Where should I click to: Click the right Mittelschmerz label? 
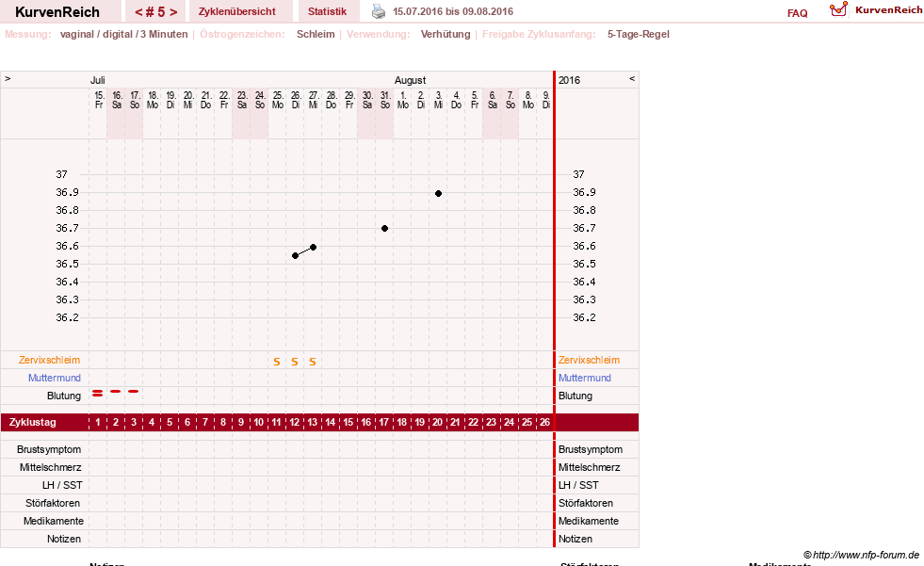pyautogui.click(x=589, y=467)
